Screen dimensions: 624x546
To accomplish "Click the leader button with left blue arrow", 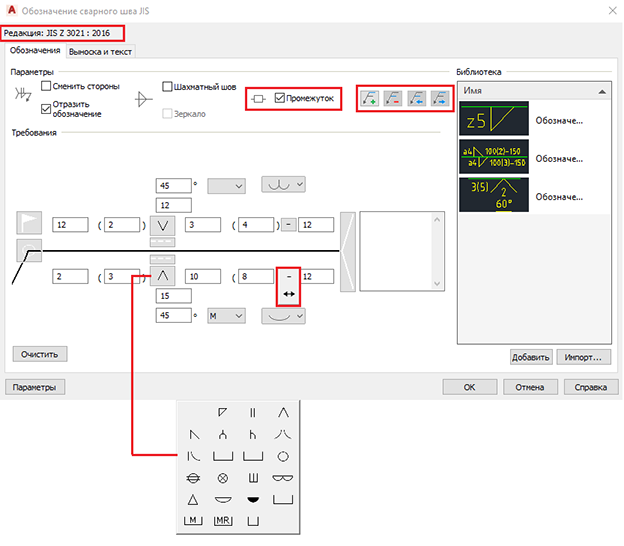I will [417, 98].
